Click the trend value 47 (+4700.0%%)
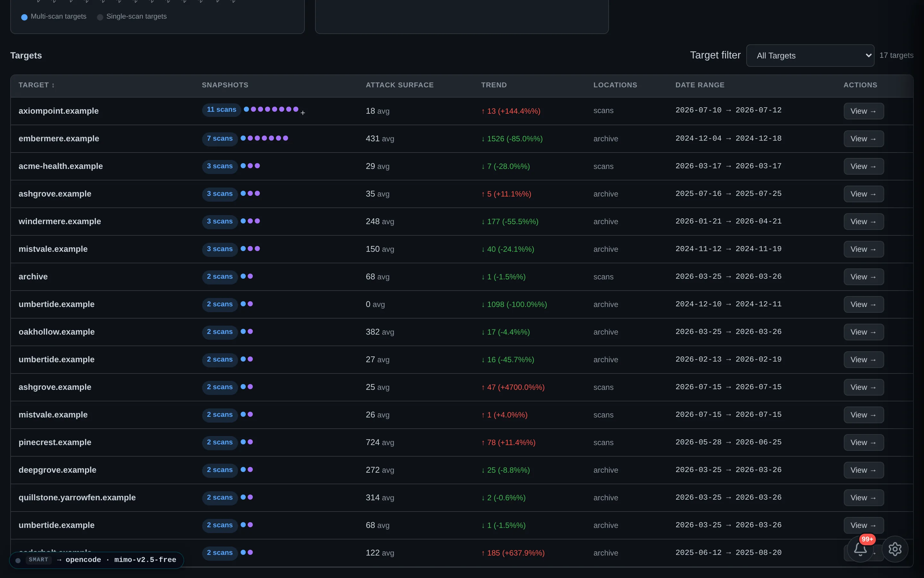 (513, 387)
